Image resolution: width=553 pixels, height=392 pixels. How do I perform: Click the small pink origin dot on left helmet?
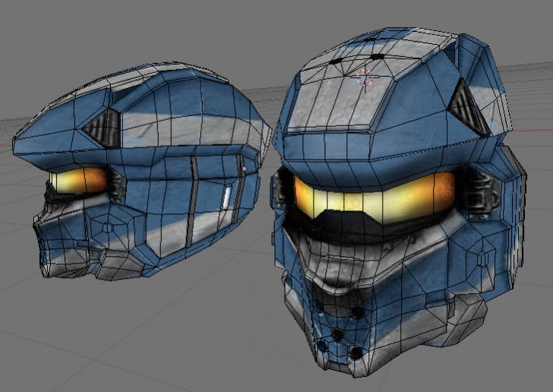[245, 169]
